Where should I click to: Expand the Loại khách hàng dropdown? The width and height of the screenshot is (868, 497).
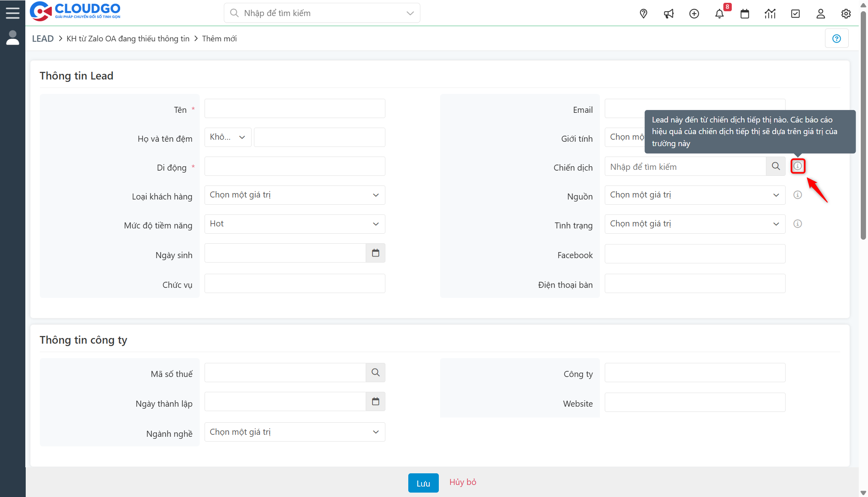pyautogui.click(x=295, y=195)
